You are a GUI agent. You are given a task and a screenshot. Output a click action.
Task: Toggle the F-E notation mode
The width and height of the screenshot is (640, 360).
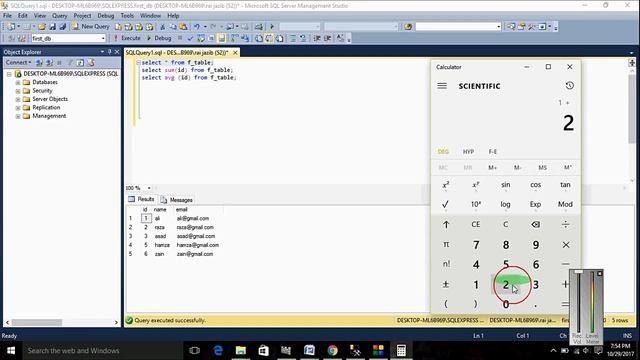pos(493,151)
